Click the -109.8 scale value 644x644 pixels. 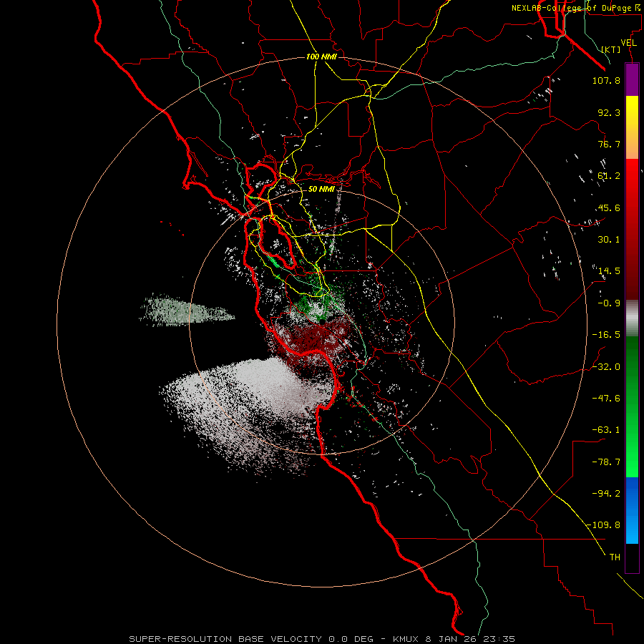click(603, 525)
